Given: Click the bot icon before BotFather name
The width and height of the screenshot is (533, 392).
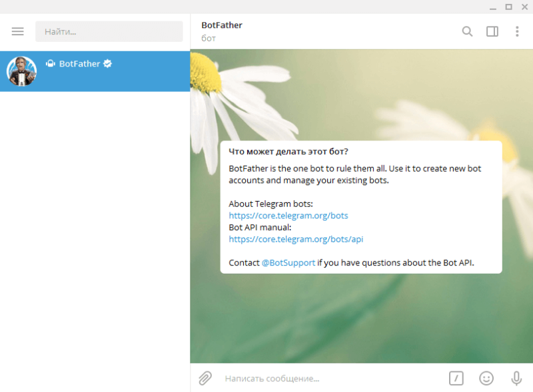Looking at the screenshot, I should [x=51, y=63].
